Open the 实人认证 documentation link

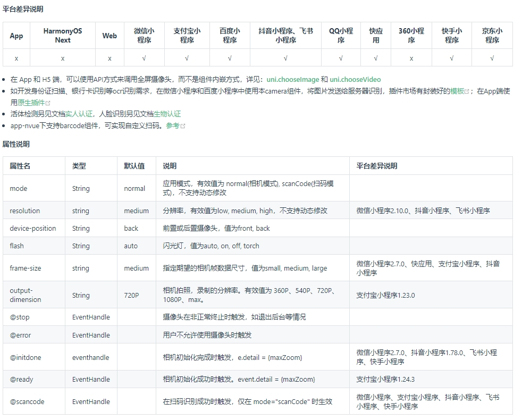tap(79, 114)
